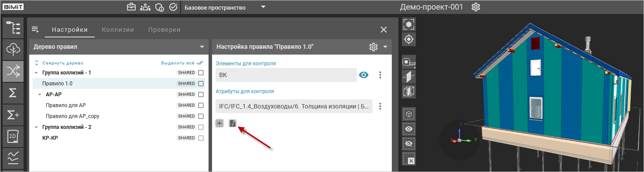Select the collisions shuffle sidebar icon

tap(13, 71)
